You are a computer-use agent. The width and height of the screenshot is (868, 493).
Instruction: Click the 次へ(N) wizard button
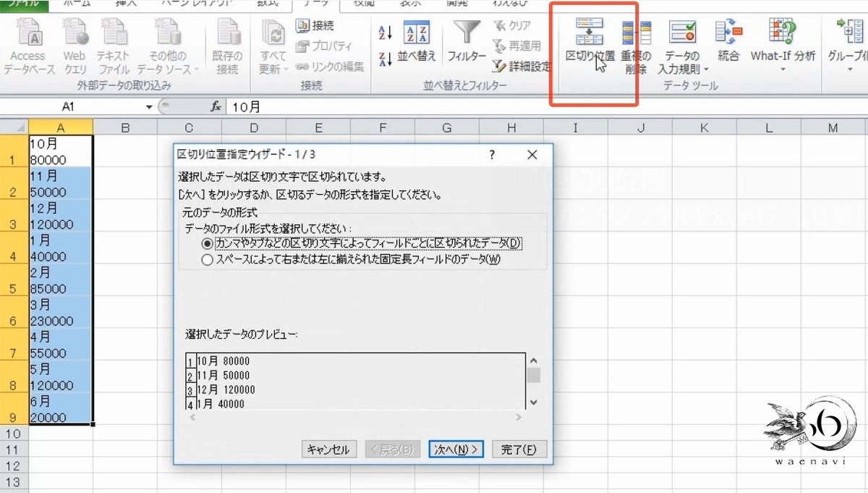[x=456, y=449]
